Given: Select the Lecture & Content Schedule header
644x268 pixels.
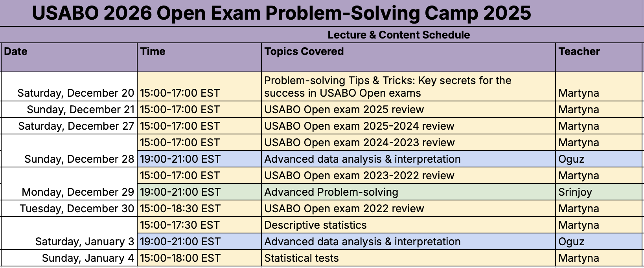Looking at the screenshot, I should [398, 35].
